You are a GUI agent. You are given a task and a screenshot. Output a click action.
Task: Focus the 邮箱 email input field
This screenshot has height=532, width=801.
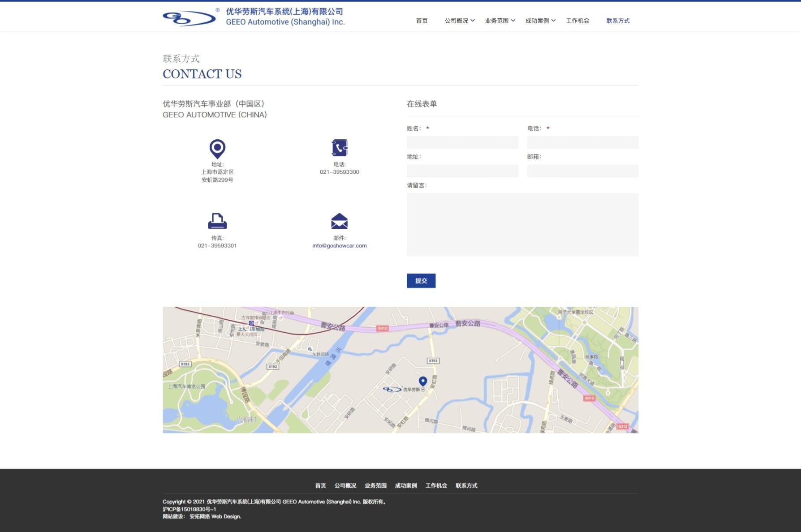click(x=582, y=171)
